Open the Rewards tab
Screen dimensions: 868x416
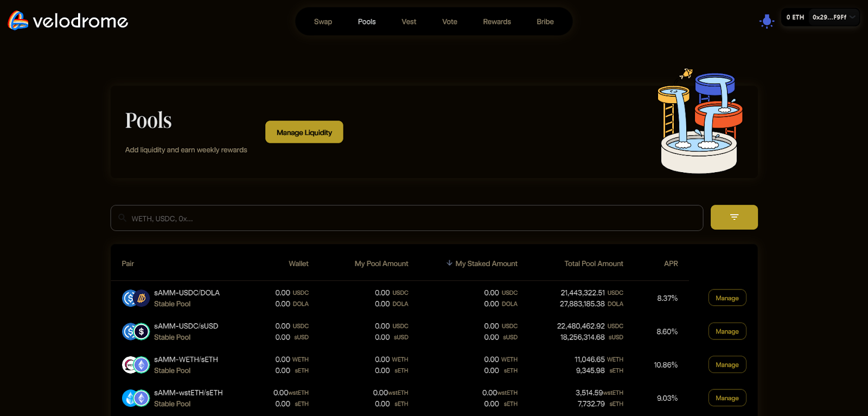(x=497, y=22)
